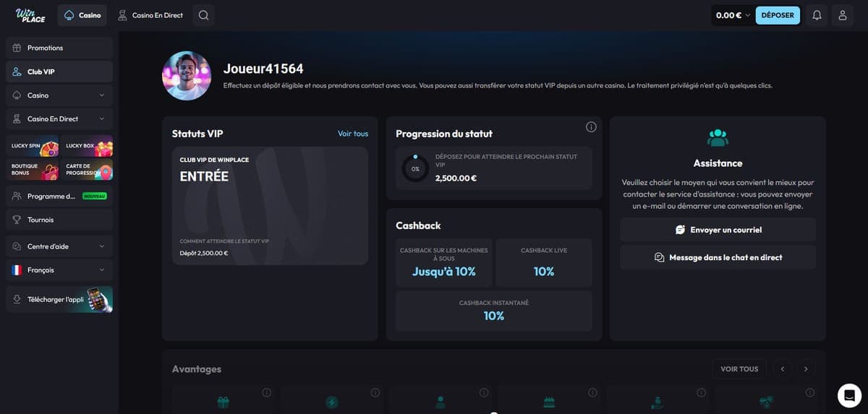Open the notifications bell

[x=817, y=15]
